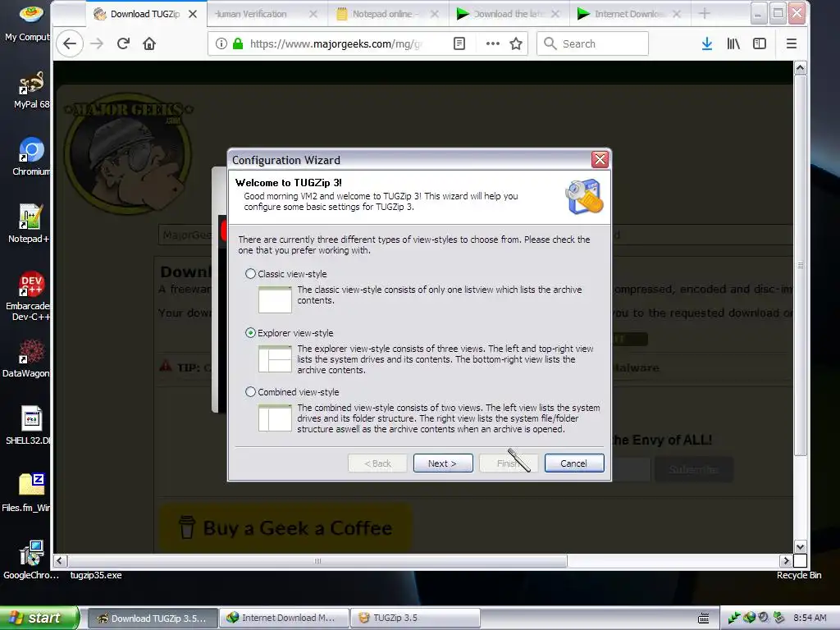Open Notepad++ desktop icon

[30, 224]
